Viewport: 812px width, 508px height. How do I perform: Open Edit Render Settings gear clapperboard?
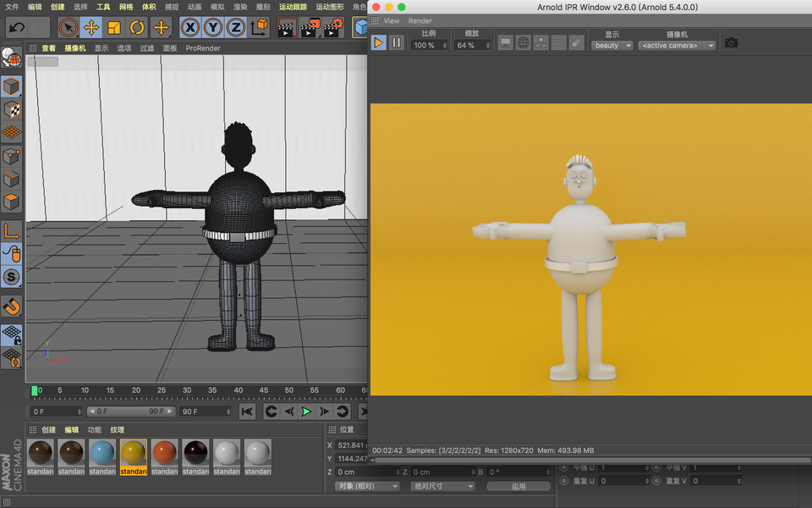tap(334, 28)
